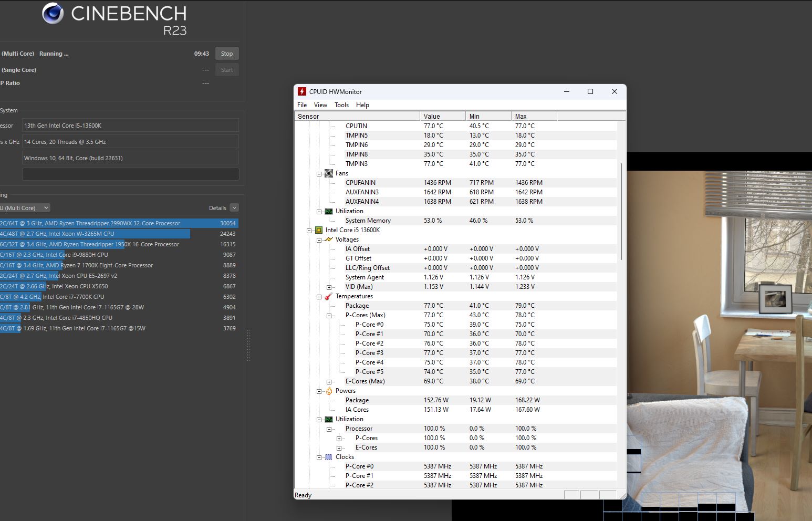This screenshot has width=812, height=521.
Task: Open the Tools menu in HWMonitor
Action: click(x=341, y=105)
